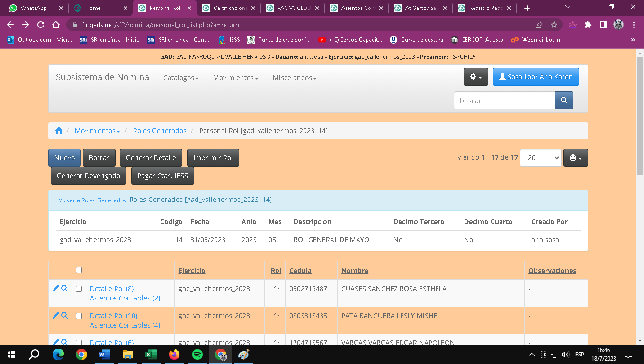Screen dimensions: 644x364
Task: Check the box for PATA BANGUERA LESLY MISHEL
Action: tap(79, 316)
